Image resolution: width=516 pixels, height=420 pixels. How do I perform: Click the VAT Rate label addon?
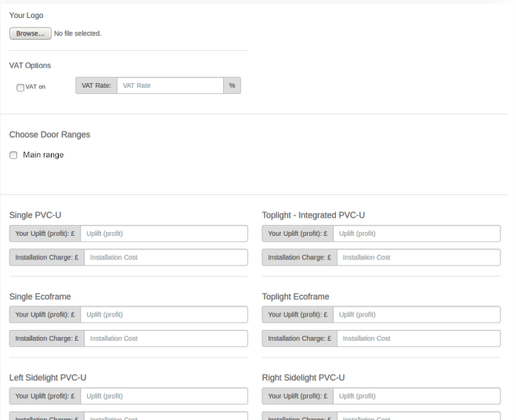(x=96, y=85)
